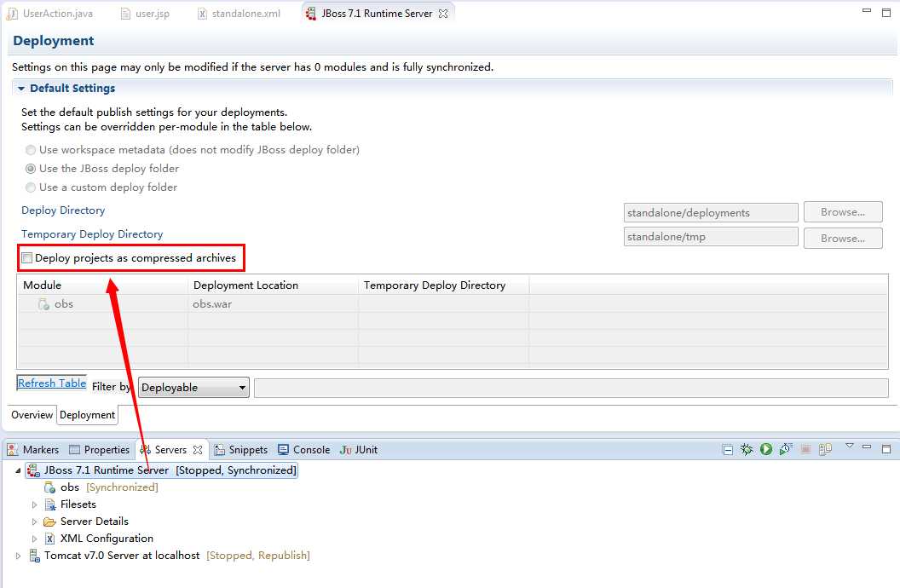Start server in debug mode (bug icon)
The height and width of the screenshot is (588, 900).
(747, 449)
